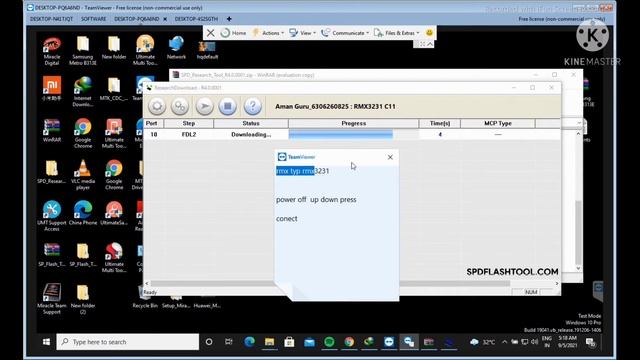Open VLC media player shortcut
Image resolution: width=640 pixels, height=360 pixels.
click(x=83, y=175)
